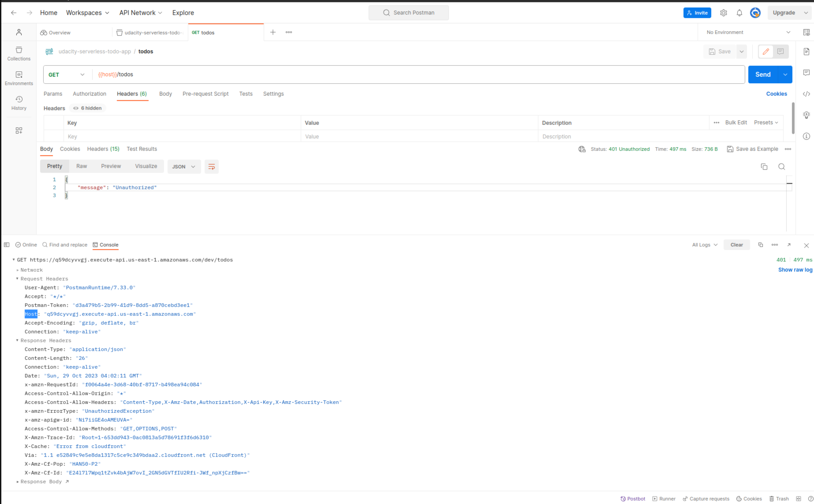Image resolution: width=814 pixels, height=504 pixels.
Task: Open the Collections sidebar panel
Action: tap(19, 53)
